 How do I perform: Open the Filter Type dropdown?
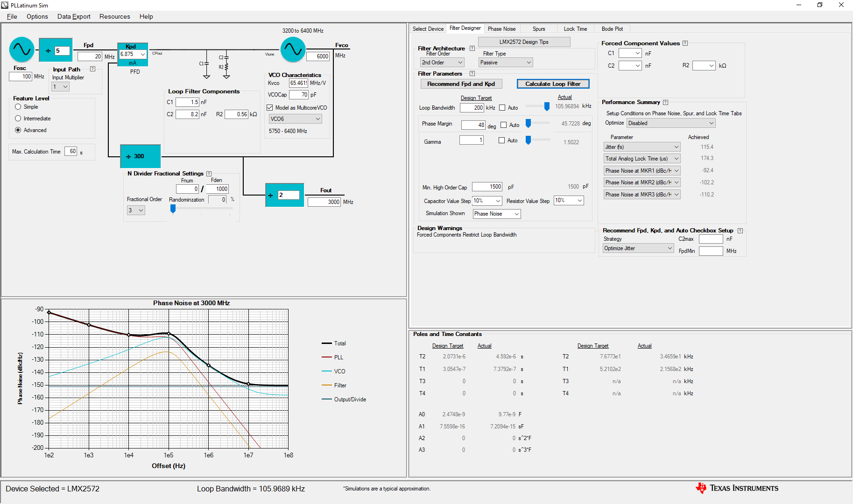(506, 63)
